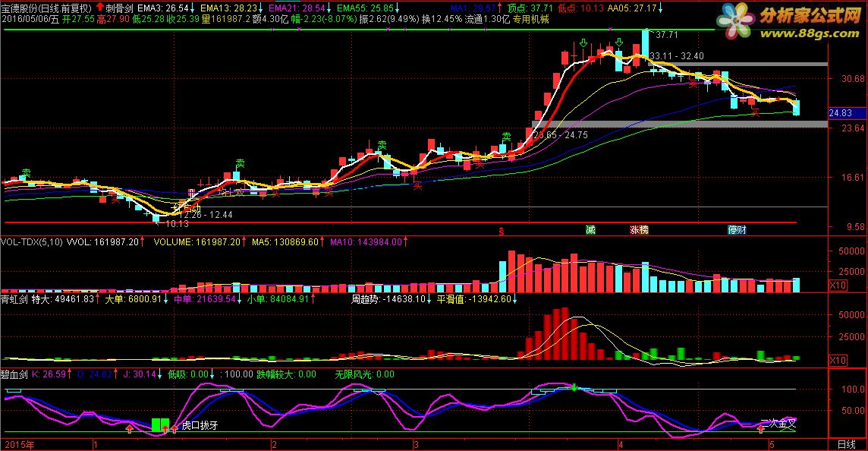Viewport: 868px width, 451px height.
Task: Select the 涨榜 marker label
Action: tap(639, 230)
